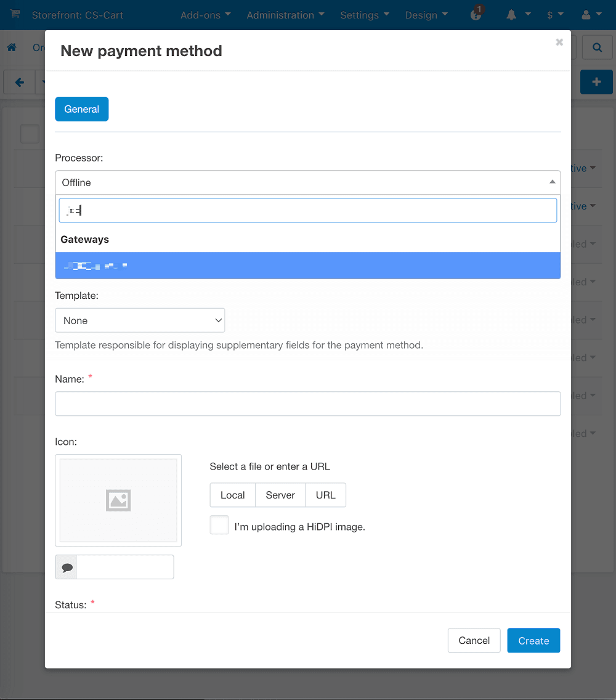Click the dollar currency icon
Screen dimensions: 616x700
pyautogui.click(x=551, y=14)
